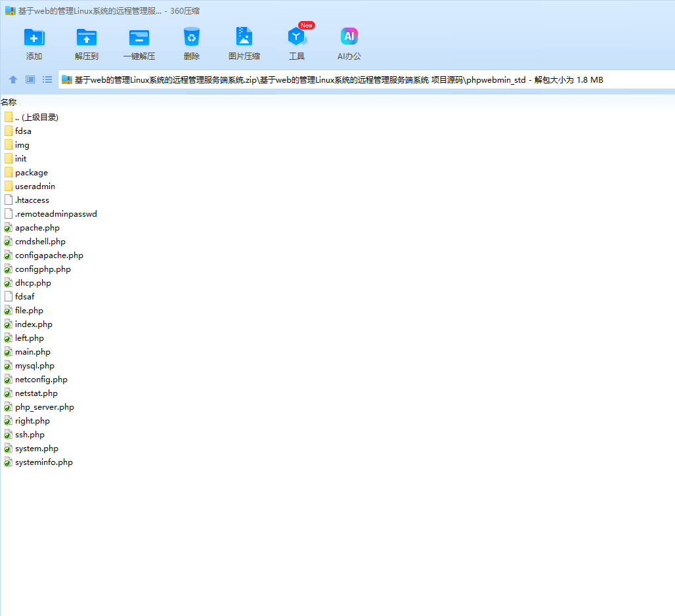Screen dimensions: 675x616
Task: Click the blank file icon beside fdsaf
Action: click(x=8, y=296)
